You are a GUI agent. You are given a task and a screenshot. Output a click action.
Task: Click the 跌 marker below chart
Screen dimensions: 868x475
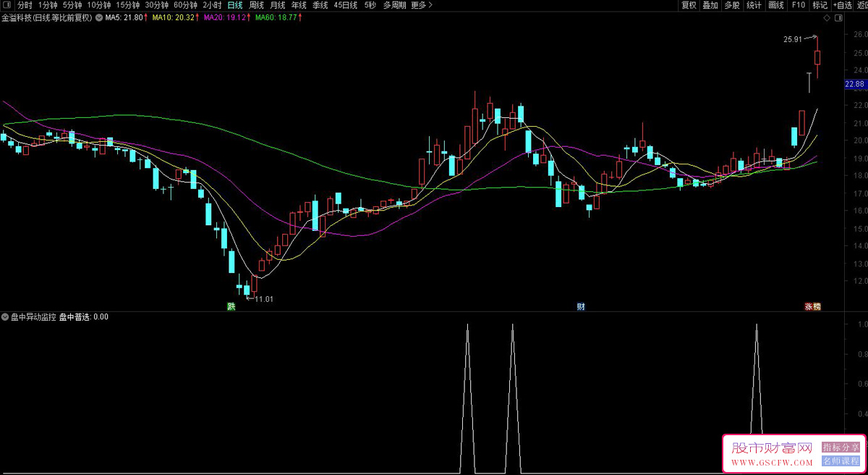pyautogui.click(x=231, y=306)
